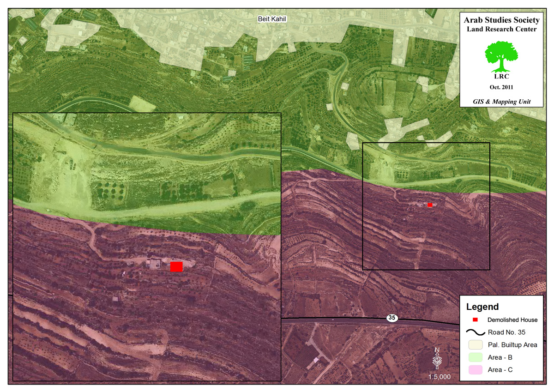Click the Oct. 2011 date text
The width and height of the screenshot is (554, 392).
coord(501,87)
